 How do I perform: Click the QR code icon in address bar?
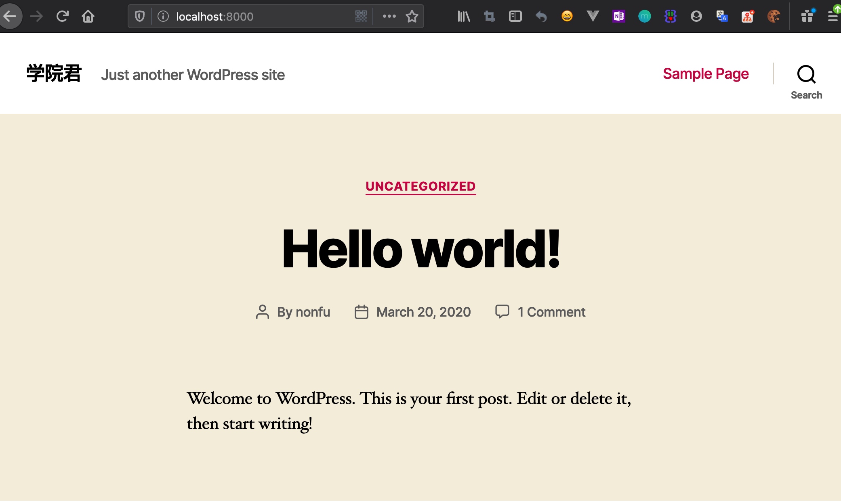point(361,16)
